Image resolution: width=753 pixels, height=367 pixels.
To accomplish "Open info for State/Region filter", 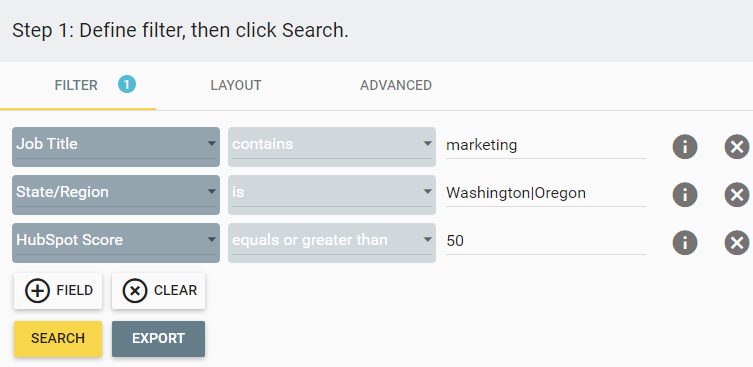I will [685, 195].
